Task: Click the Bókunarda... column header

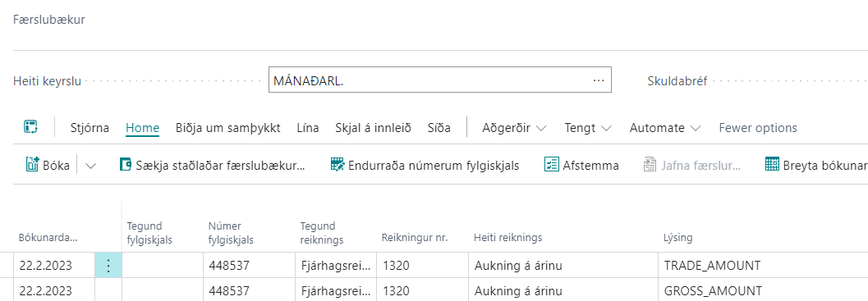Action: tap(48, 238)
